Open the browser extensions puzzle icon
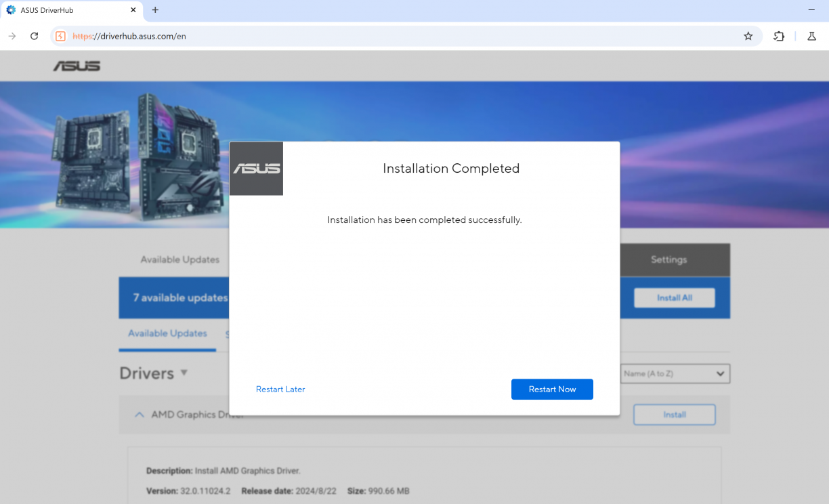This screenshot has height=504, width=829. [x=779, y=36]
